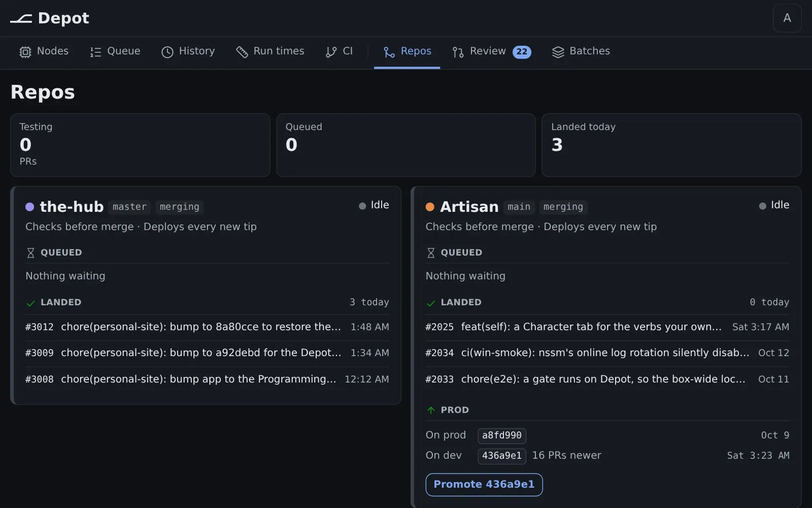Open landed PR #3008
Image resolution: width=812 pixels, height=508 pixels.
[x=207, y=379]
